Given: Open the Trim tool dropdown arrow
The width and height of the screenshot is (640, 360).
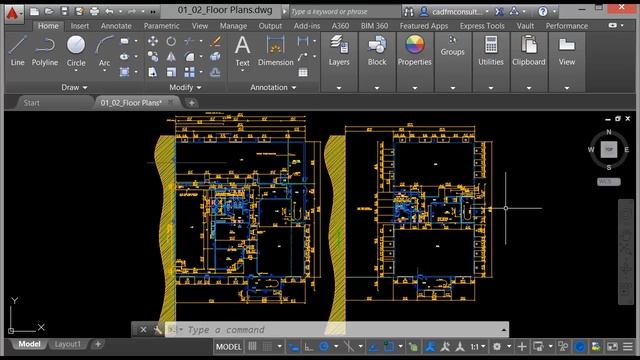Looking at the screenshot, I should [201, 41].
